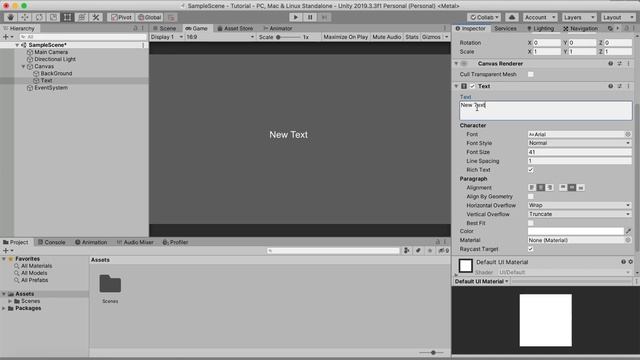Click the Gizmos button

(x=431, y=37)
